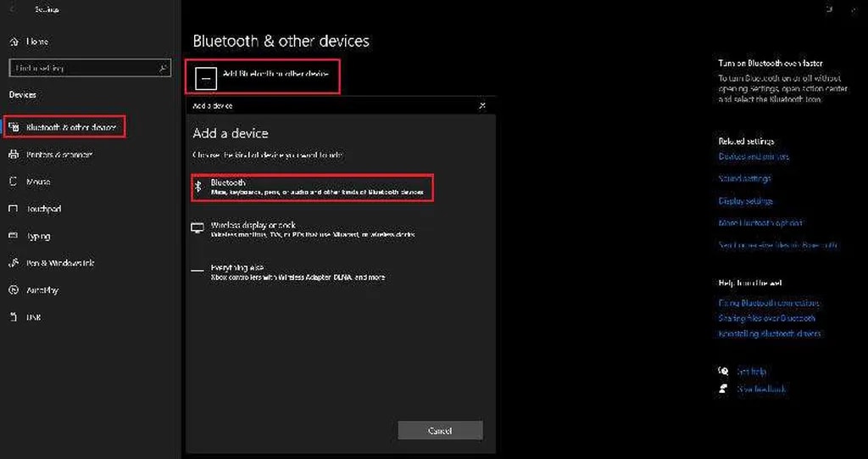
Task: Close the Add a device dialog
Action: (482, 106)
